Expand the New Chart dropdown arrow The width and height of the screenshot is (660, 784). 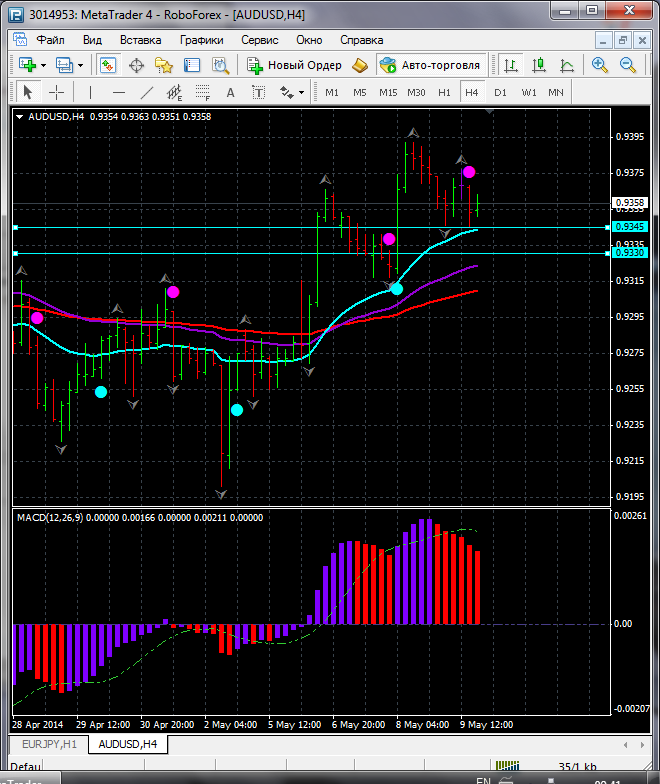43,65
